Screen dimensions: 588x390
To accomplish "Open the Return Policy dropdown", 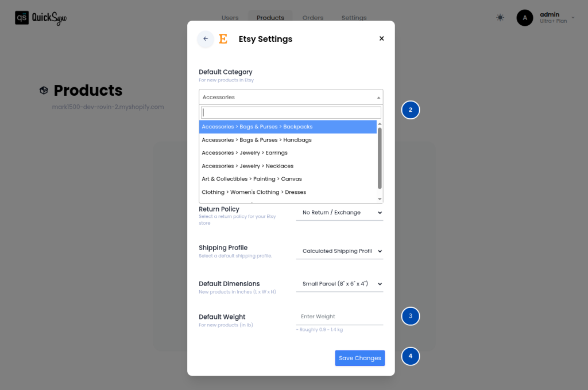I will coord(339,213).
